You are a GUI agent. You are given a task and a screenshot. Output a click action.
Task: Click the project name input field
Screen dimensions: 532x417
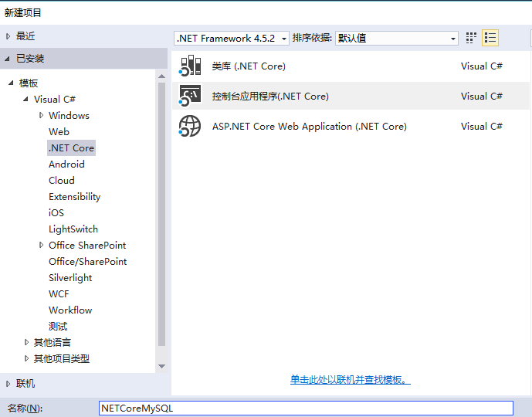(306, 409)
